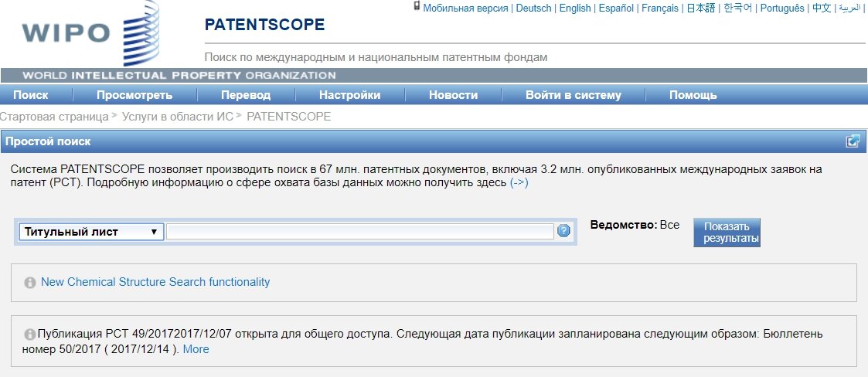Click the blue help question mark icon
Screen dimensions: 868x377
click(x=563, y=231)
